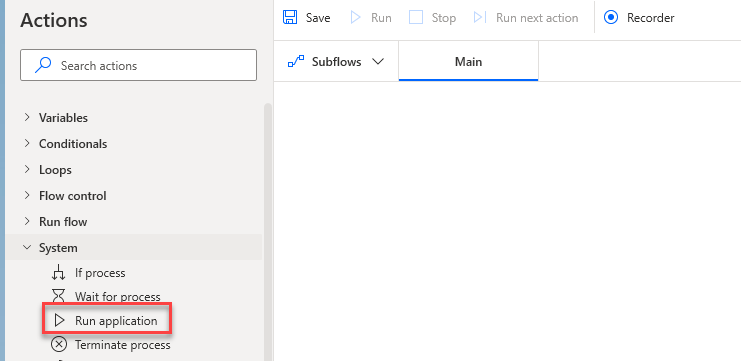
Task: Click the Terminate process X icon
Action: (59, 344)
